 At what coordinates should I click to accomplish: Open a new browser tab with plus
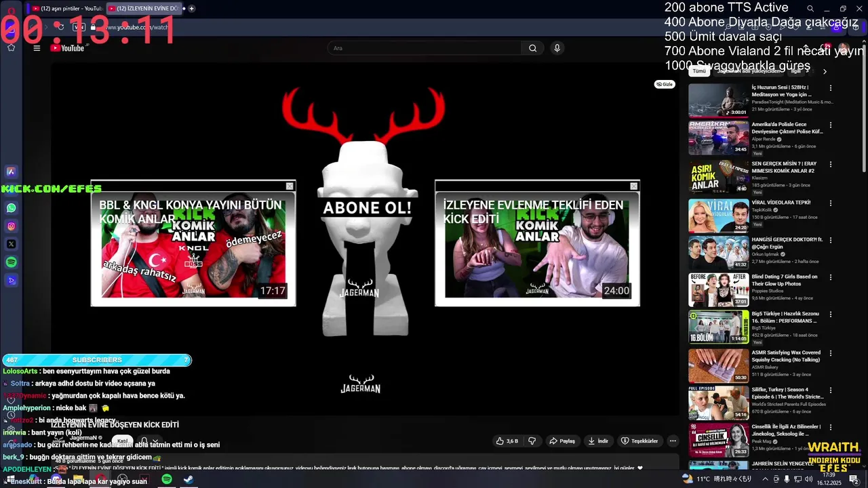(192, 8)
